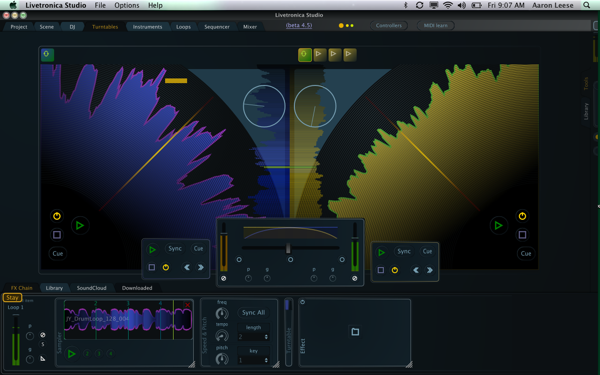The image size is (600, 375).
Task: Open the Downloaded tab
Action: coord(137,288)
